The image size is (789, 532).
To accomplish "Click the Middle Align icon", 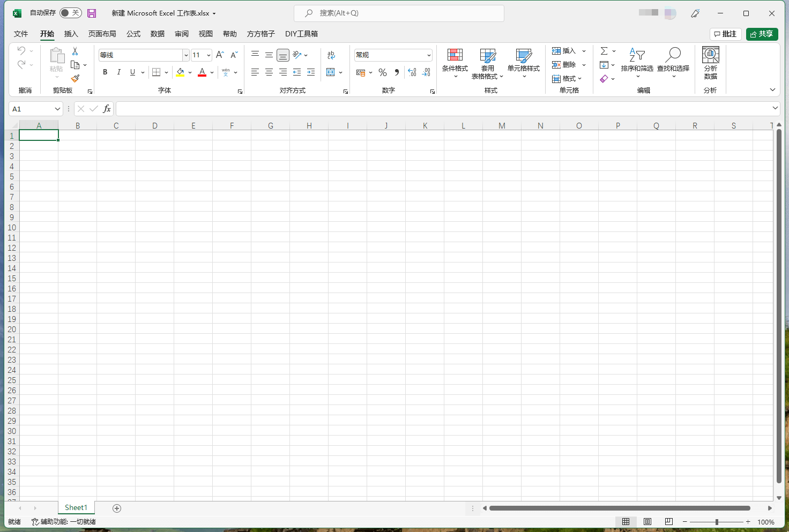I will (x=269, y=55).
